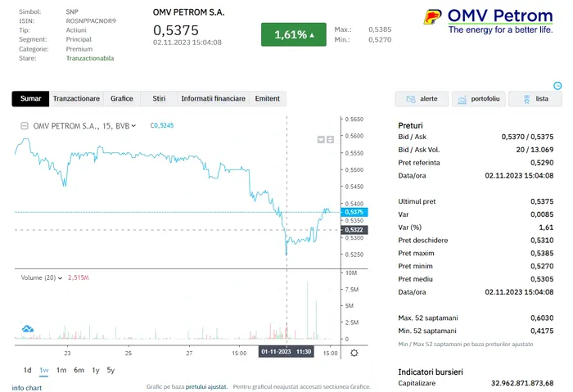Click the ISIN value ROSNPPACNOR9
573x392 pixels.
click(x=91, y=21)
